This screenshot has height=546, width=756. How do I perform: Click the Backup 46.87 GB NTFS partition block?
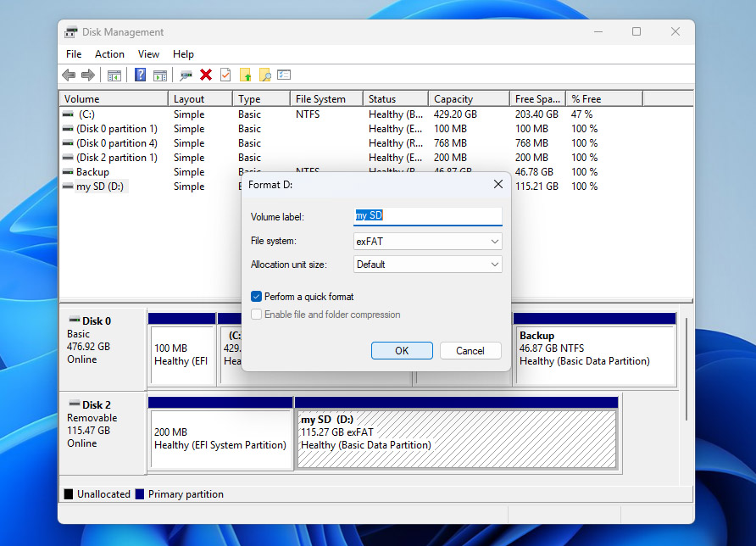point(595,354)
